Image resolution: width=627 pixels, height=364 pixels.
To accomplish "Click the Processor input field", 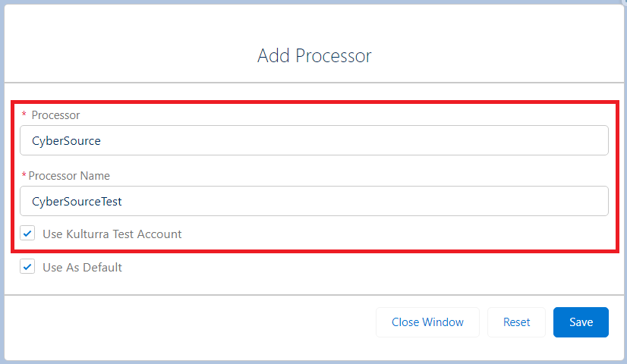I will [313, 140].
